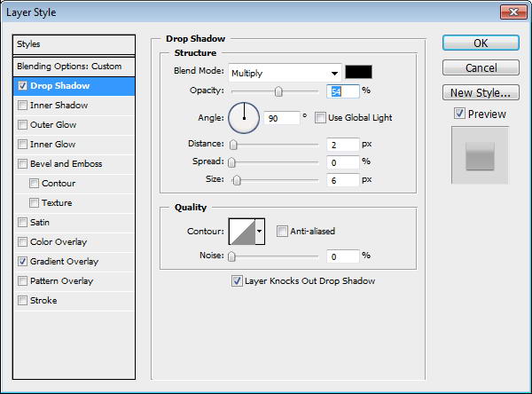
Task: Toggle the Texture sub-option checkbox
Action: pos(34,203)
